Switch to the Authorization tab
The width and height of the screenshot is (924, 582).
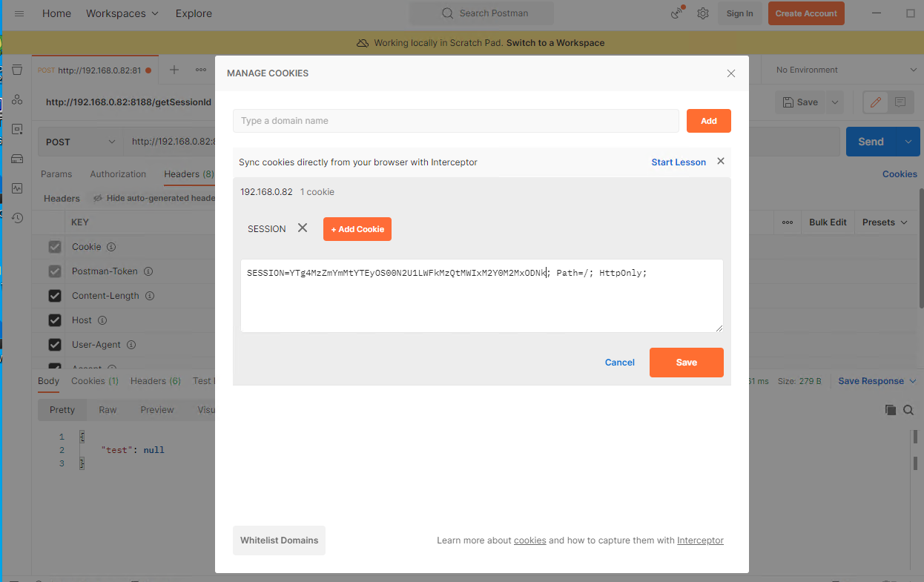coord(118,174)
